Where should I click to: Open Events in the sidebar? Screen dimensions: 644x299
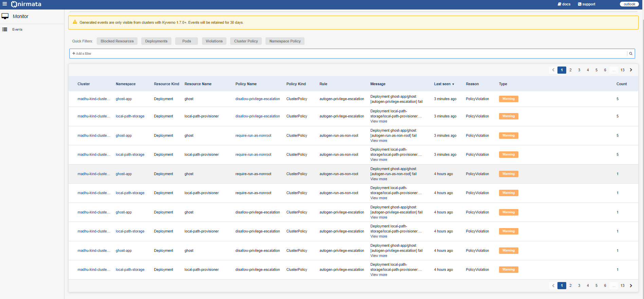point(17,30)
